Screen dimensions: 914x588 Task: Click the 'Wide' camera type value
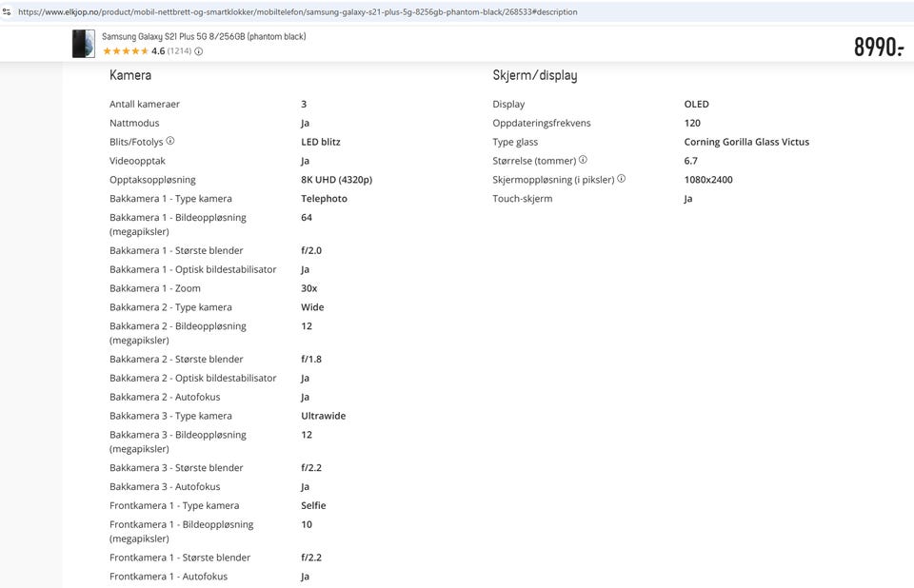point(312,307)
